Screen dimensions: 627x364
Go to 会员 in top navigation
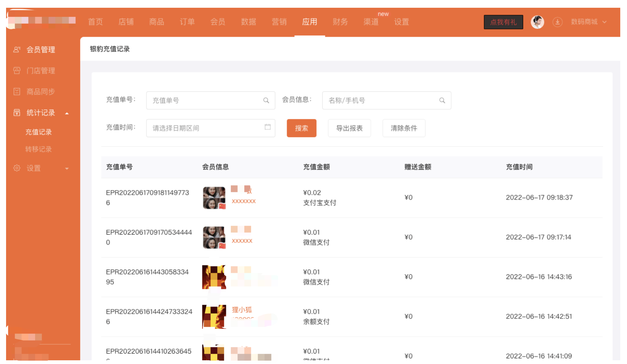coord(218,22)
